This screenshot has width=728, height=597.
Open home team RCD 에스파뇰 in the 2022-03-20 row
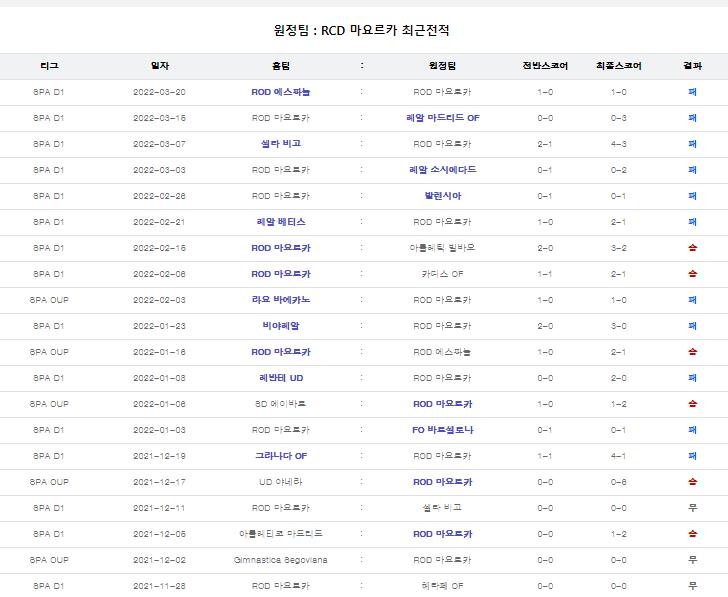(x=281, y=92)
